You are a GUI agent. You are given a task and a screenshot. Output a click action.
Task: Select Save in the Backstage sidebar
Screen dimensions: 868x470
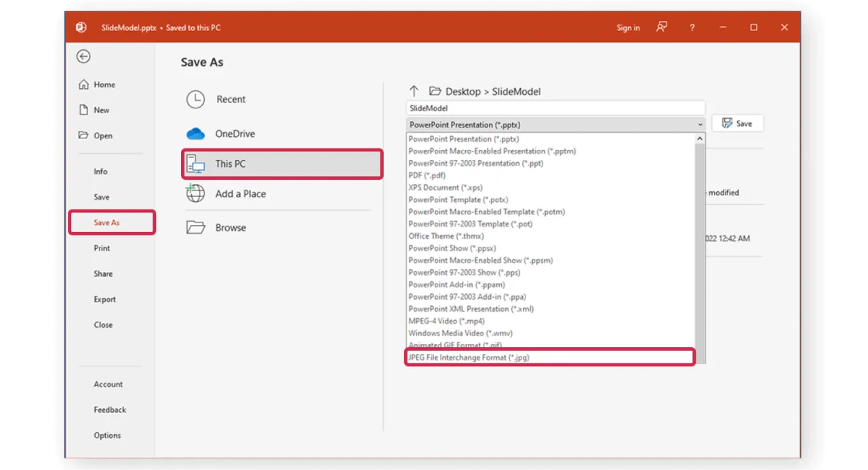pos(101,197)
